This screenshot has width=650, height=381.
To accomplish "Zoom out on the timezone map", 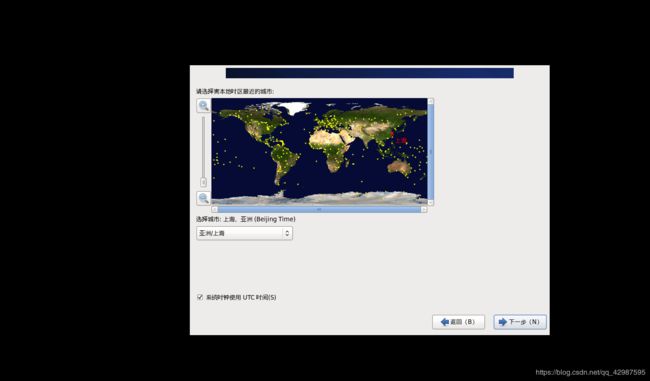I will [x=203, y=198].
